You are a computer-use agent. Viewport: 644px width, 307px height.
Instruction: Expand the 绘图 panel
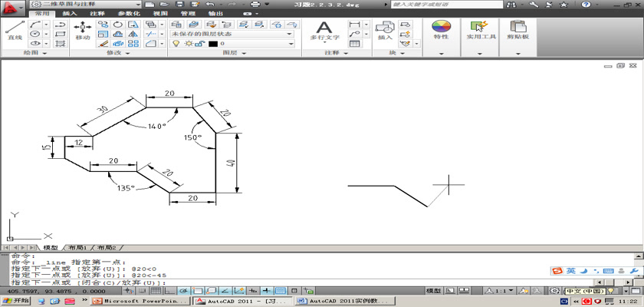[x=35, y=53]
